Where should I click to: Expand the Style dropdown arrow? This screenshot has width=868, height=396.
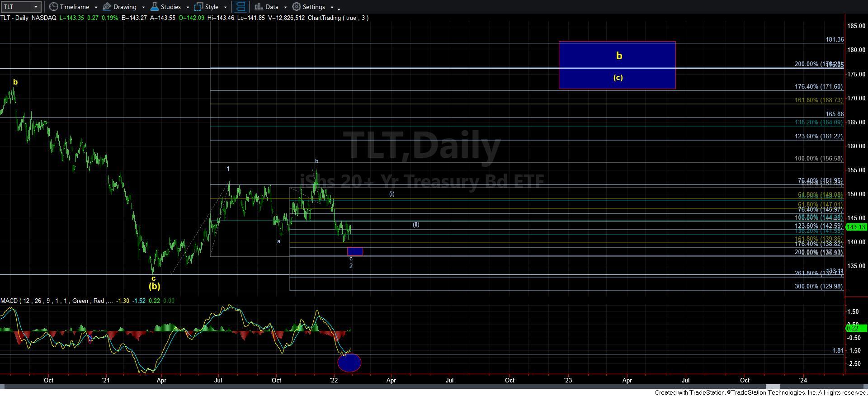click(225, 7)
